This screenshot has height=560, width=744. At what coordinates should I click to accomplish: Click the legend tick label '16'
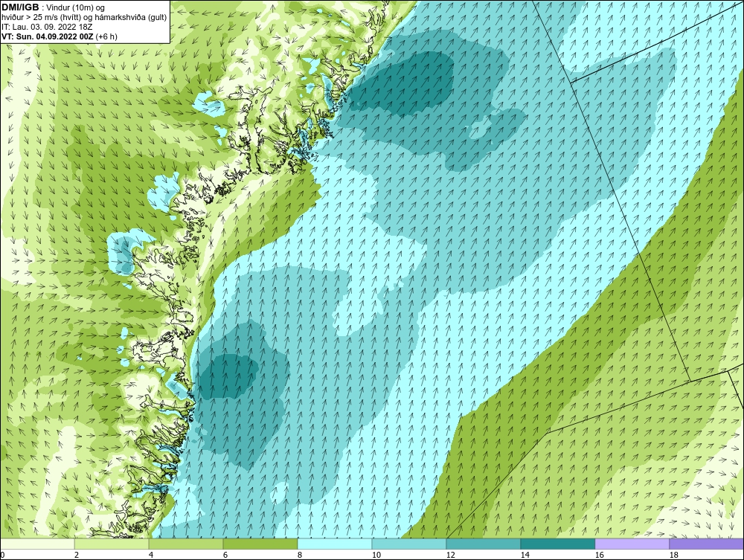(599, 555)
